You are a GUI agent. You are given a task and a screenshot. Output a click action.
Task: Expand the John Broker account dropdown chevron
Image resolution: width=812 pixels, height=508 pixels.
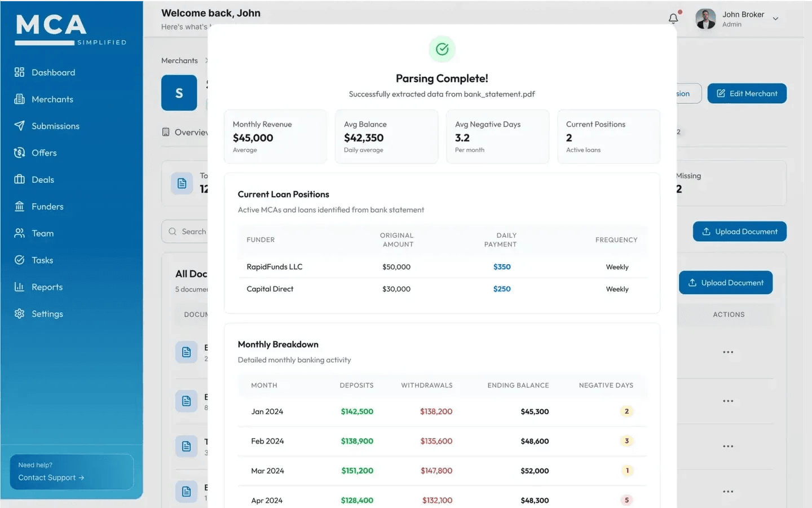click(x=775, y=19)
